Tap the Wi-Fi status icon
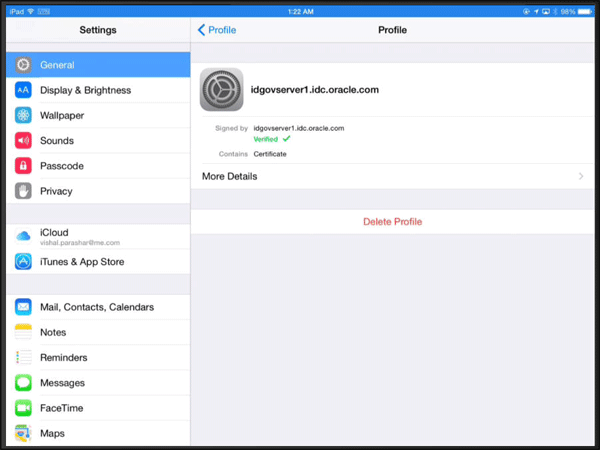600x450 pixels. pyautogui.click(x=31, y=11)
